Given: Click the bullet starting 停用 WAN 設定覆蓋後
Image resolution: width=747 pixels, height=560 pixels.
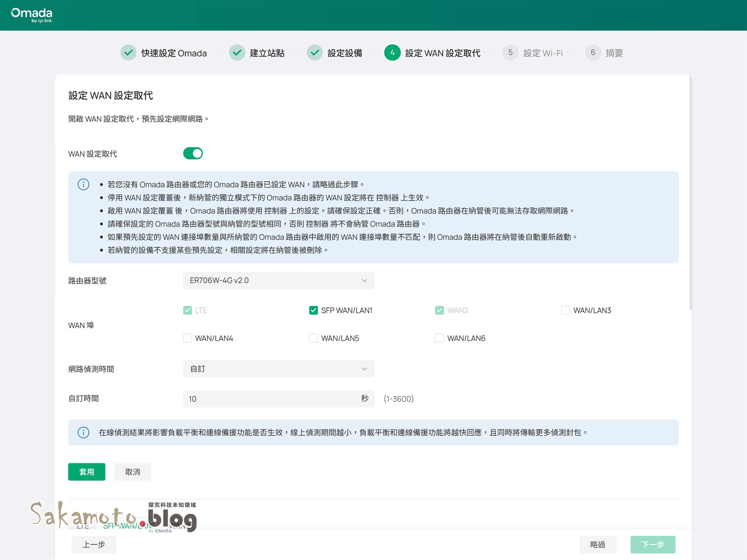Looking at the screenshot, I should click(x=268, y=197).
